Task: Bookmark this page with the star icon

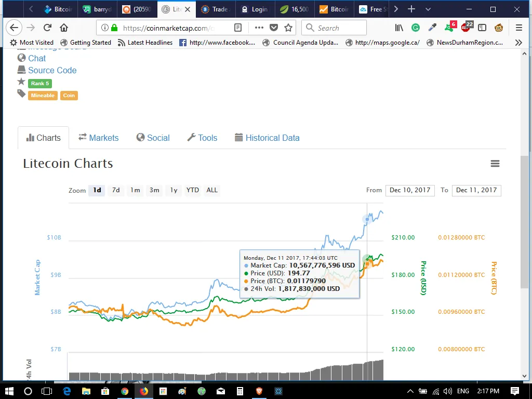Action: (288, 28)
